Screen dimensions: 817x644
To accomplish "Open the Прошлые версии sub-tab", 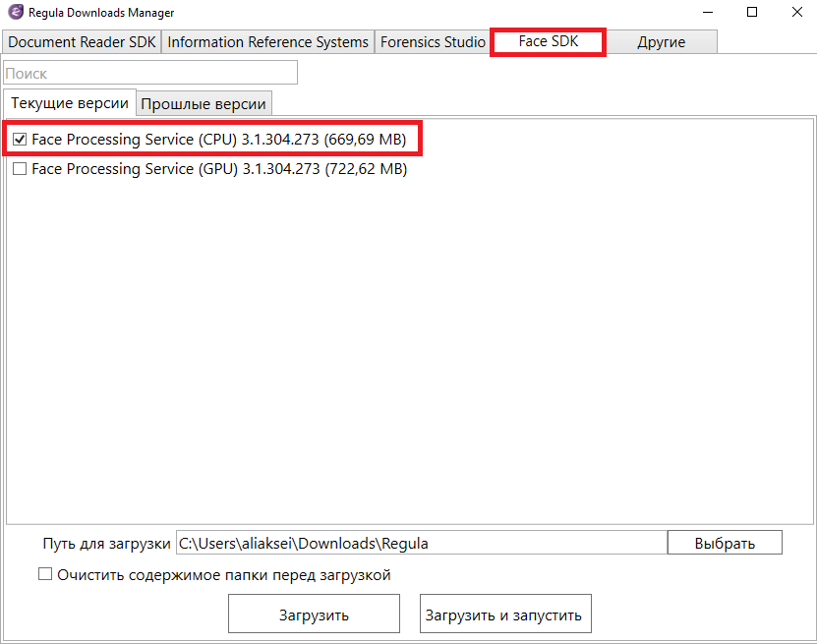I will point(204,103).
